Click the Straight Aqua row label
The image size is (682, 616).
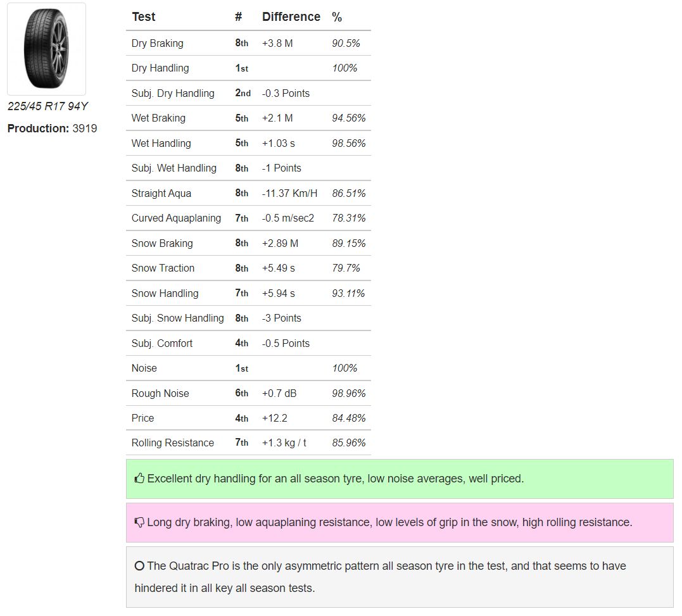click(x=161, y=194)
